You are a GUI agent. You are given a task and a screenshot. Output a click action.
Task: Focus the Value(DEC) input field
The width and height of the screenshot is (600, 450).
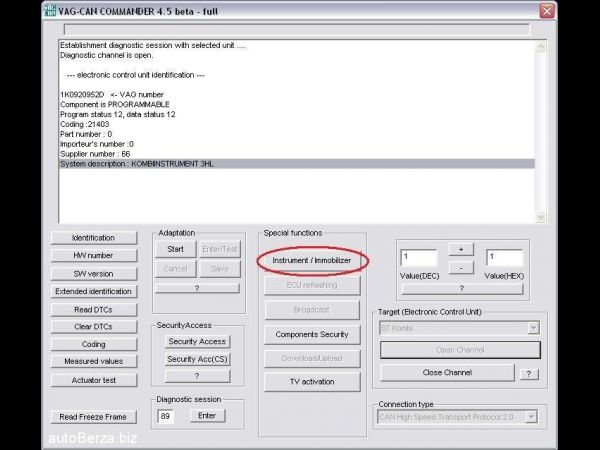point(419,258)
